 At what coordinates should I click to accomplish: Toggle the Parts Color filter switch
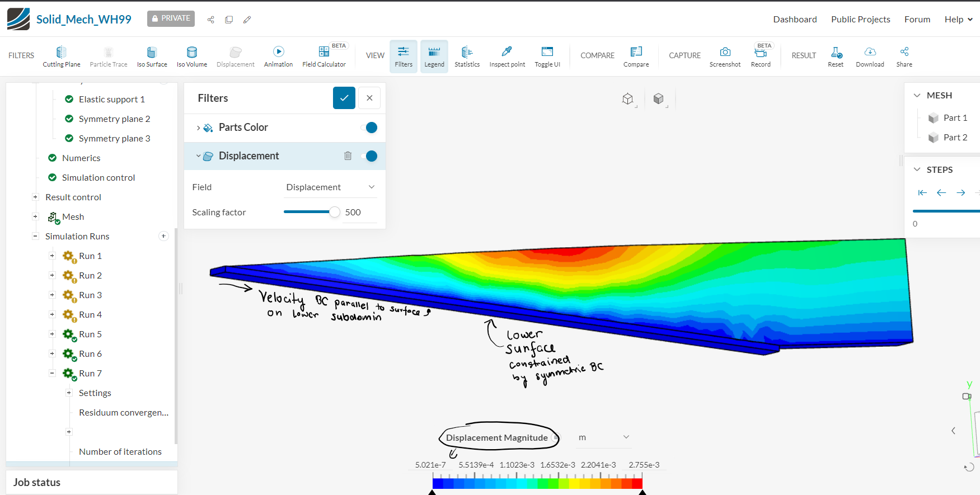tap(369, 128)
